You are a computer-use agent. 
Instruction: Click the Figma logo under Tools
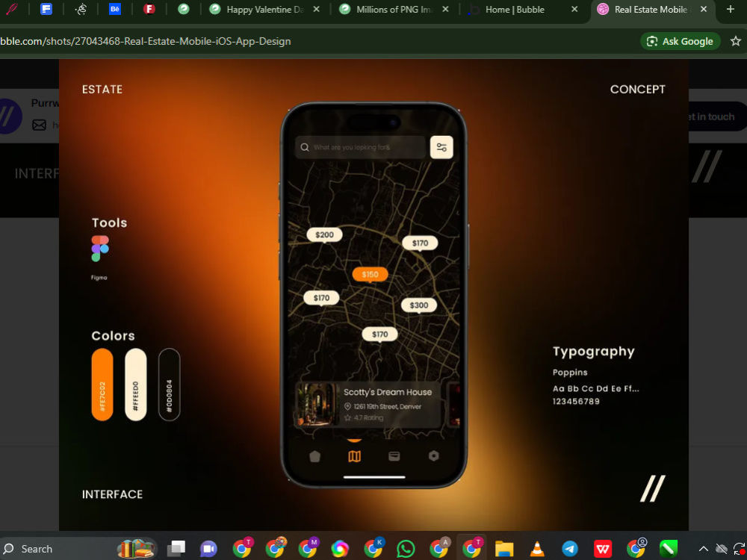click(100, 249)
